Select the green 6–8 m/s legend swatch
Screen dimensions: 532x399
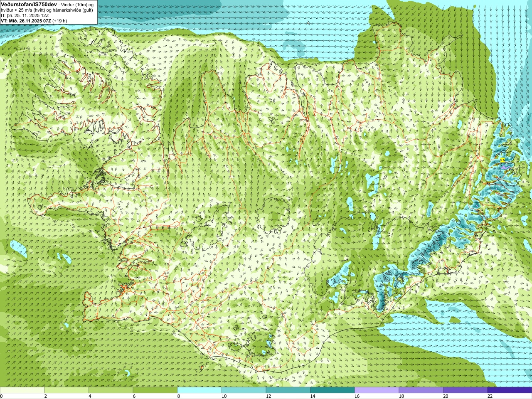point(155,390)
